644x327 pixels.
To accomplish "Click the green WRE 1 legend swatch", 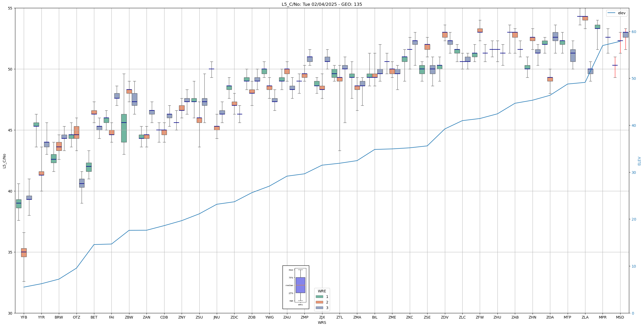I will (319, 297).
